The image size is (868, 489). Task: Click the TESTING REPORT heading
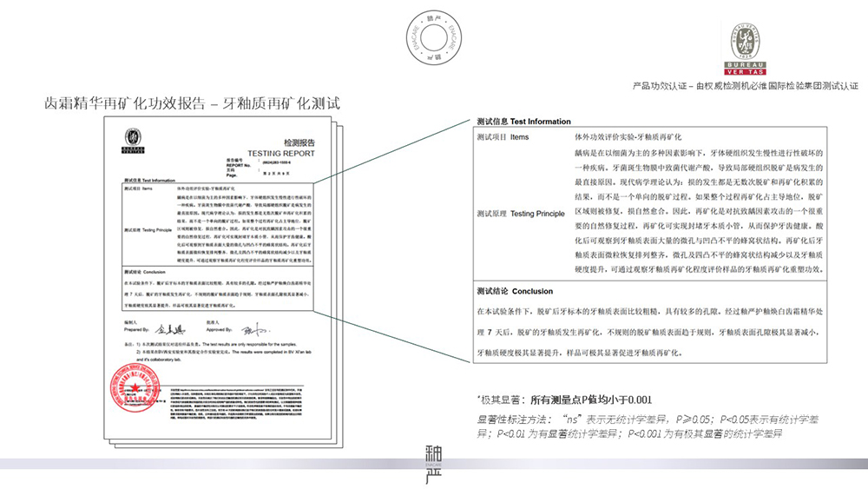tap(280, 154)
